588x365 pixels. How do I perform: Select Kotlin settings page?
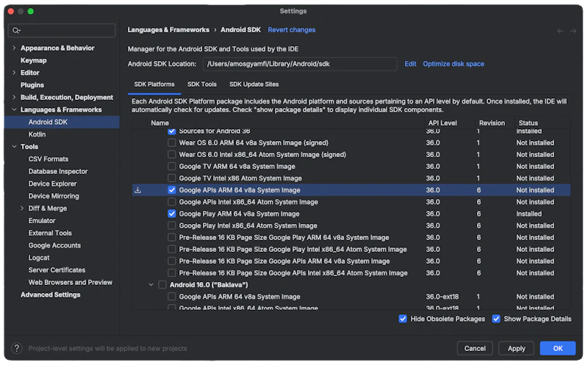click(37, 134)
